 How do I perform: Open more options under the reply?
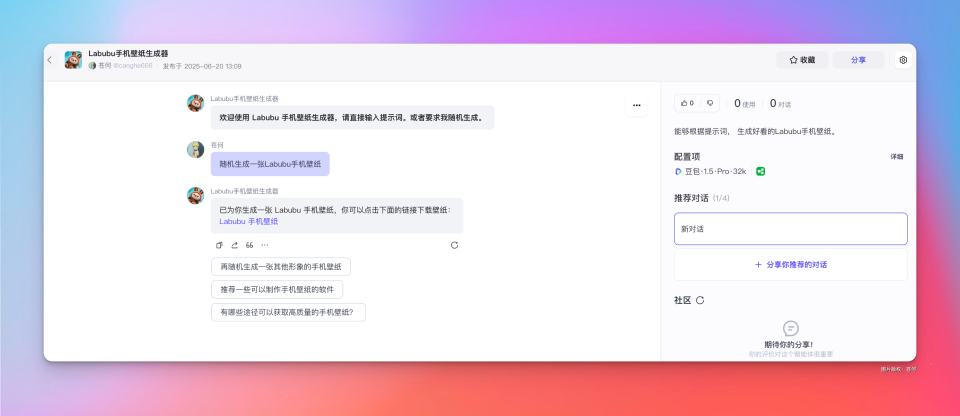(265, 245)
